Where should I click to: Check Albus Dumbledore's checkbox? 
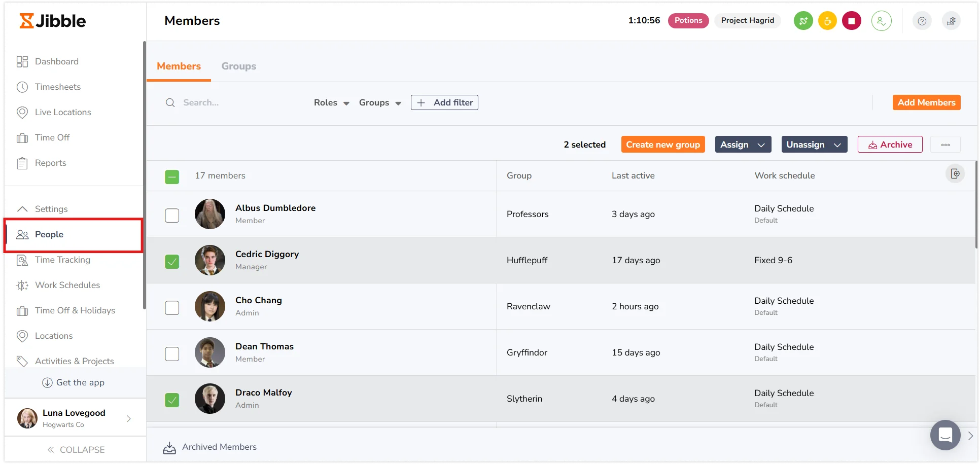(x=172, y=216)
